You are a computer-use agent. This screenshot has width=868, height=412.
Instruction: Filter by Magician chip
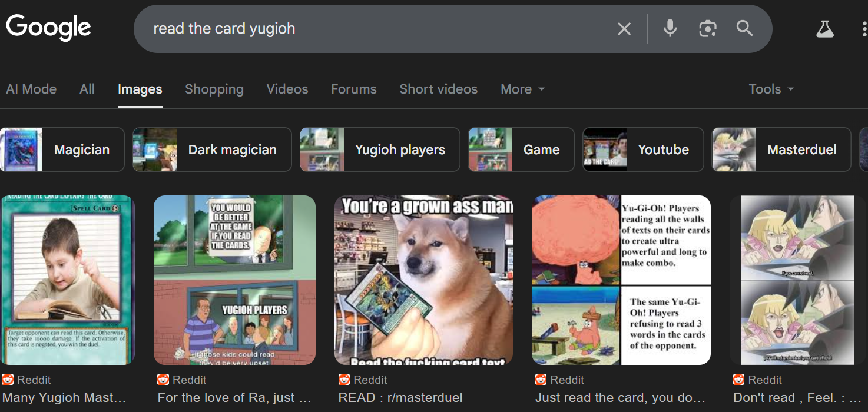(x=62, y=149)
